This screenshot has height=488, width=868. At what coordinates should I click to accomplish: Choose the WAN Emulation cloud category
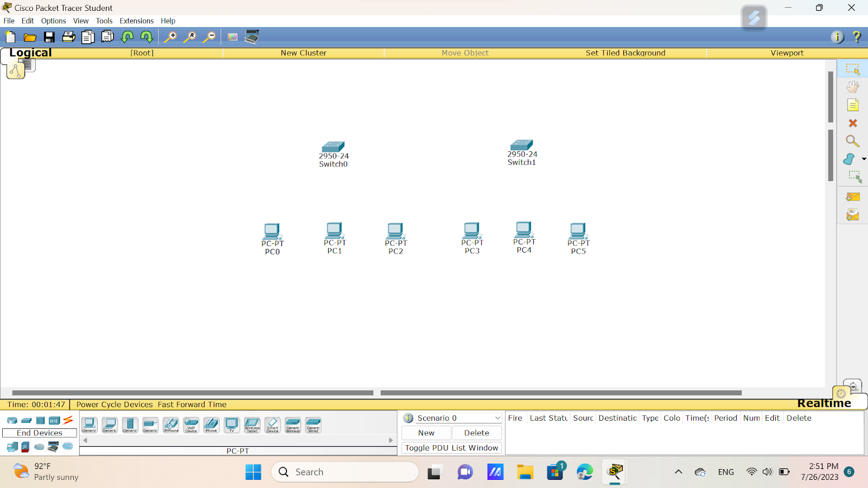point(39,447)
